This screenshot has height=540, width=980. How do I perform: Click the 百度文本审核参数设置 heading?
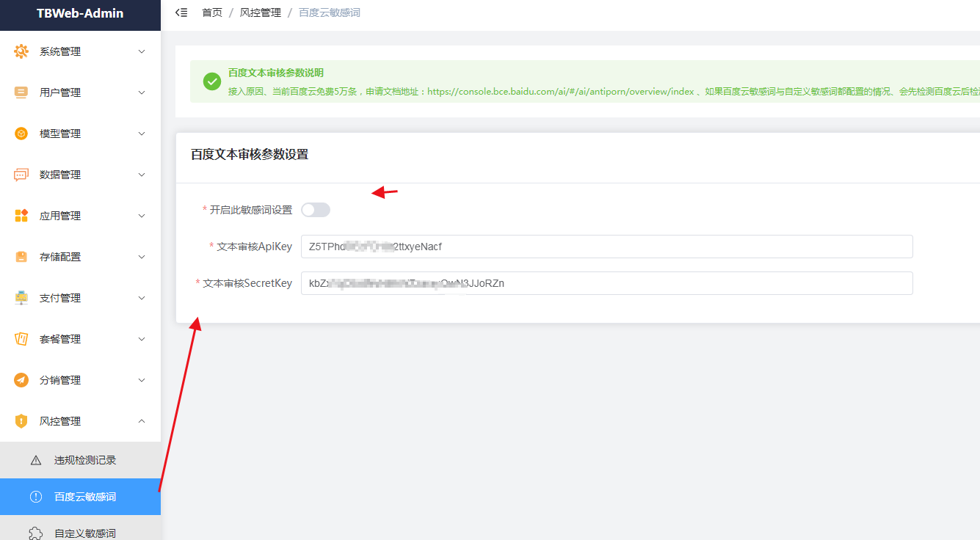click(250, 154)
